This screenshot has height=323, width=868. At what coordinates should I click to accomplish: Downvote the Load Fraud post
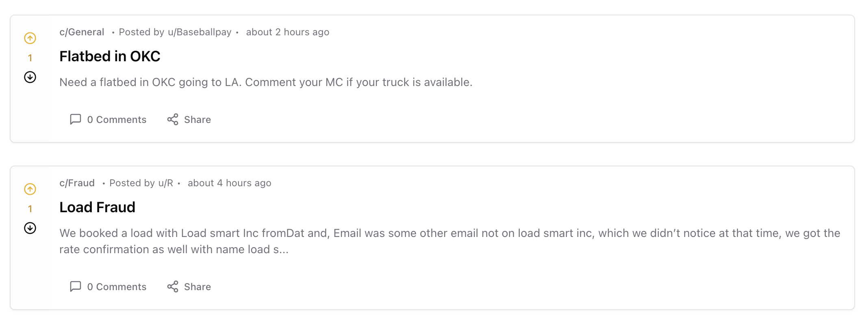point(30,228)
